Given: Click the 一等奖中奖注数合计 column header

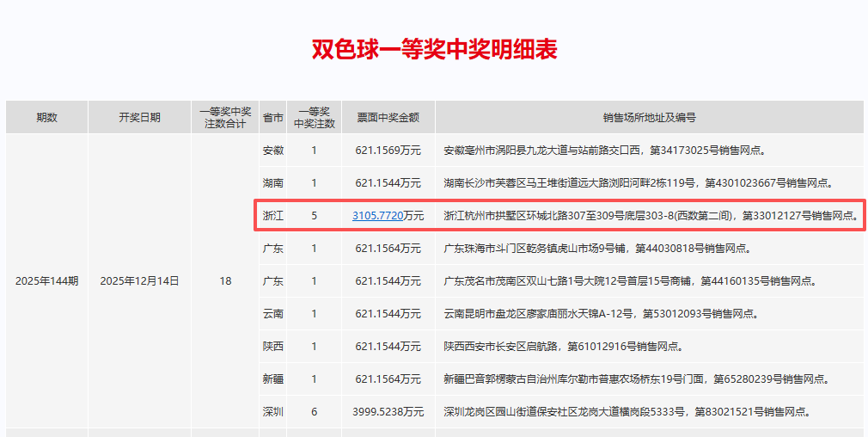Looking at the screenshot, I should tap(225, 118).
